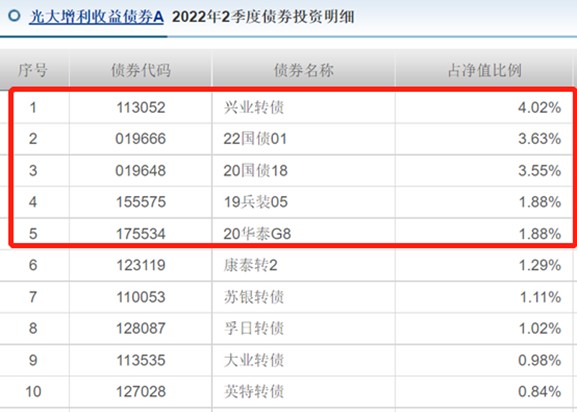Open the 光大增利收益债券A fund link

[x=96, y=17]
